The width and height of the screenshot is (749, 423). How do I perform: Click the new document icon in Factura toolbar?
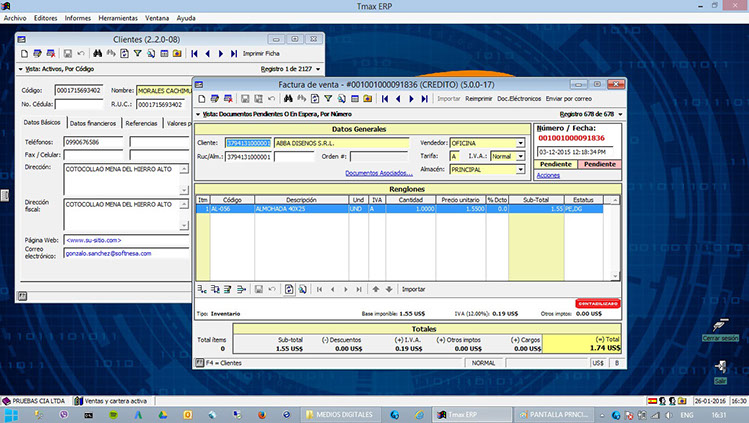point(201,99)
